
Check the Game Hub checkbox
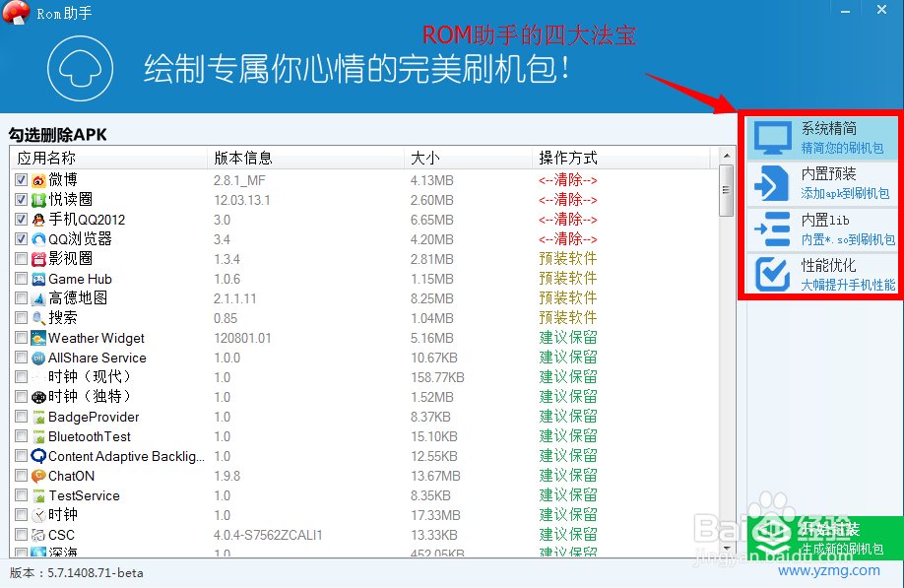click(x=22, y=279)
